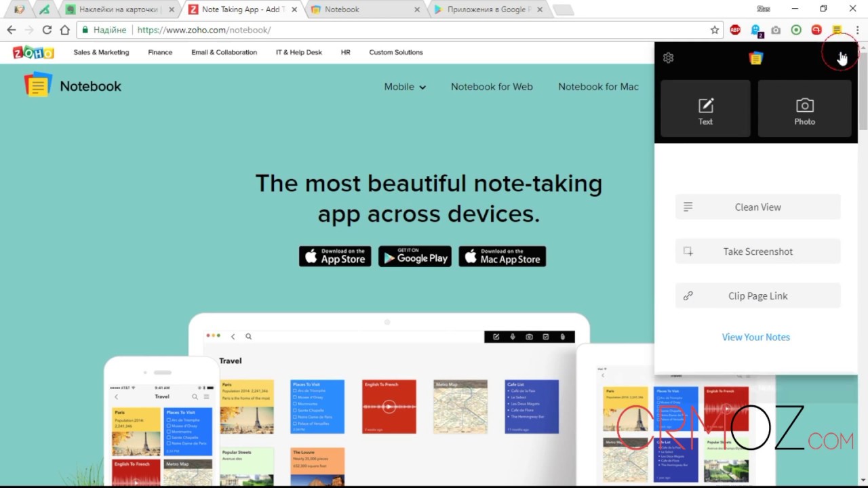Open the first pinned browser tab
Viewport: 868px width, 488px height.
pyautogui.click(x=19, y=9)
